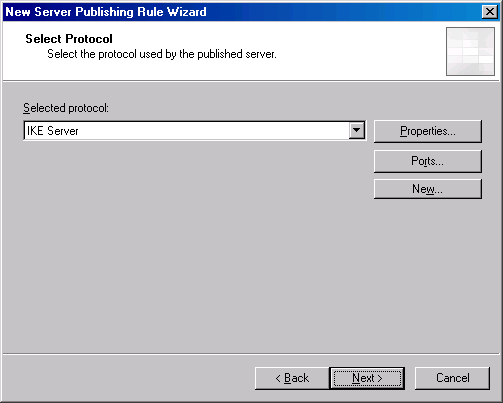Click the 'Select the protocol used' instruction line

point(162,54)
